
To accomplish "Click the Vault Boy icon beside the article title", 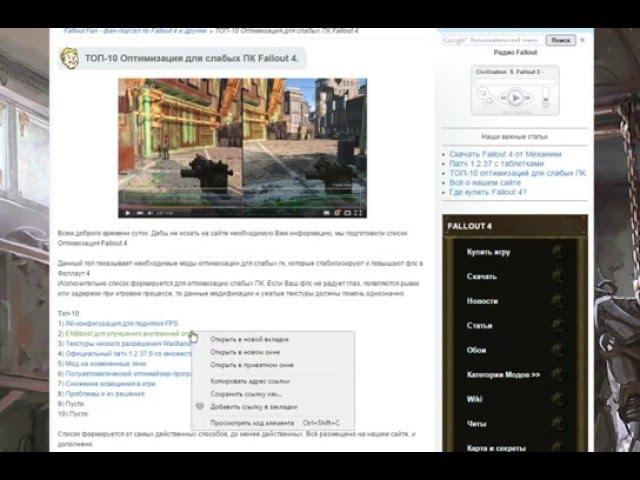I will (69, 58).
